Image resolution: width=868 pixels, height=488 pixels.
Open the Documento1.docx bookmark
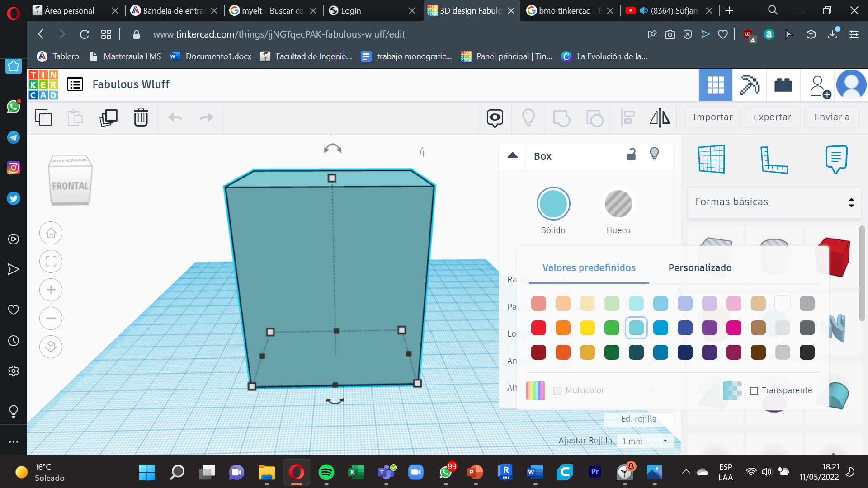coord(211,56)
